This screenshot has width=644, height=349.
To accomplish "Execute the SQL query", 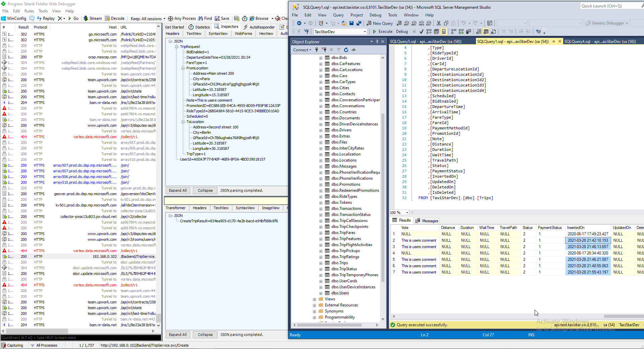I will point(382,32).
